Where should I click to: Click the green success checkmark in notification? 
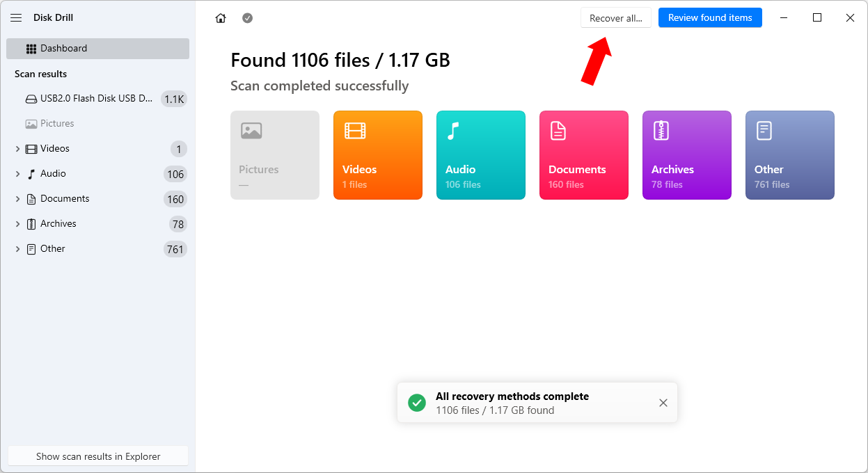pos(416,402)
